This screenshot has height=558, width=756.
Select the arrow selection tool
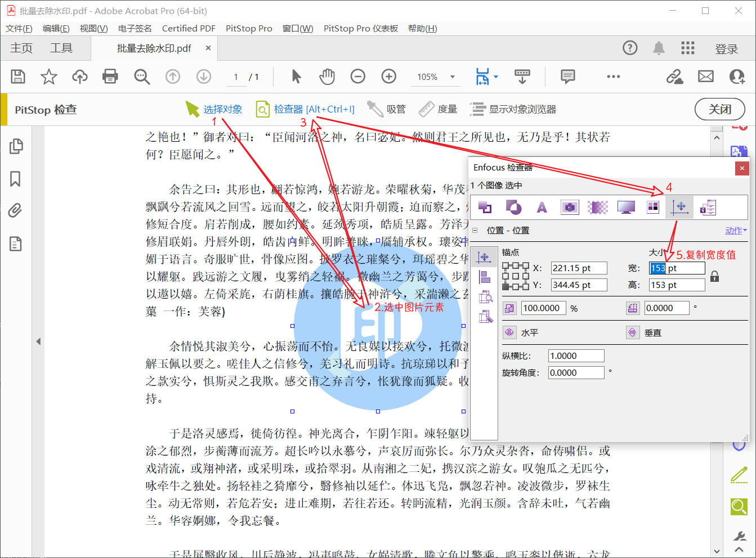coord(296,76)
